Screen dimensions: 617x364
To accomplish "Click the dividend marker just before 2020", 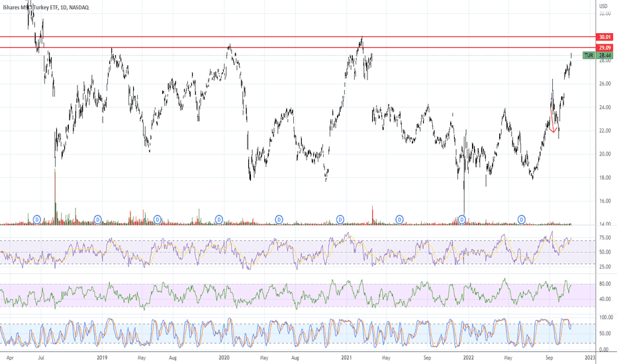I will tap(218, 219).
